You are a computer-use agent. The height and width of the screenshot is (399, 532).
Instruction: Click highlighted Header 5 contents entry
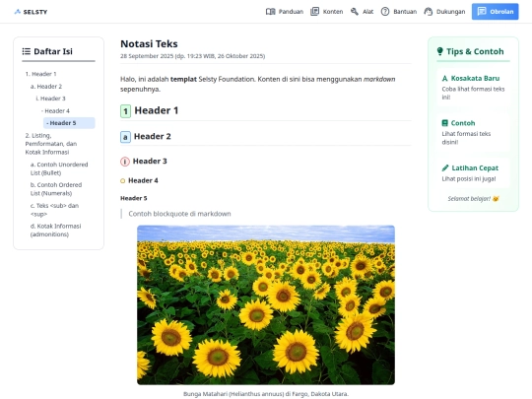(x=69, y=123)
